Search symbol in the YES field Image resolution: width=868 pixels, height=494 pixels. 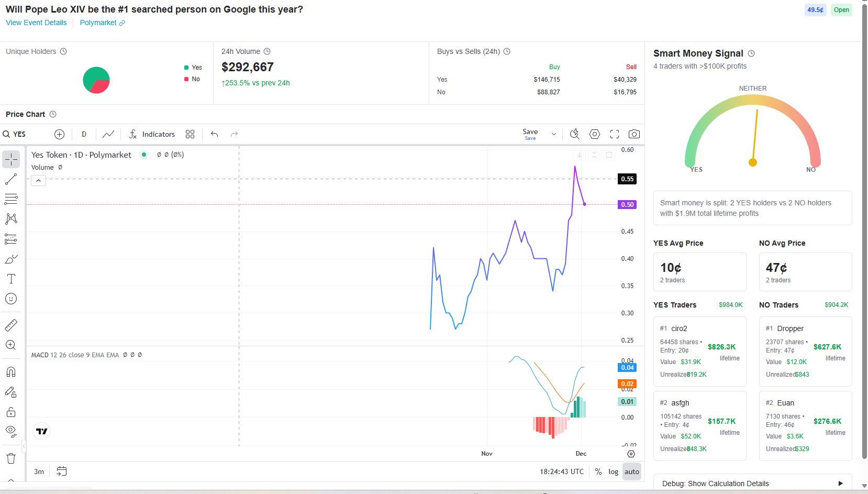coord(15,134)
